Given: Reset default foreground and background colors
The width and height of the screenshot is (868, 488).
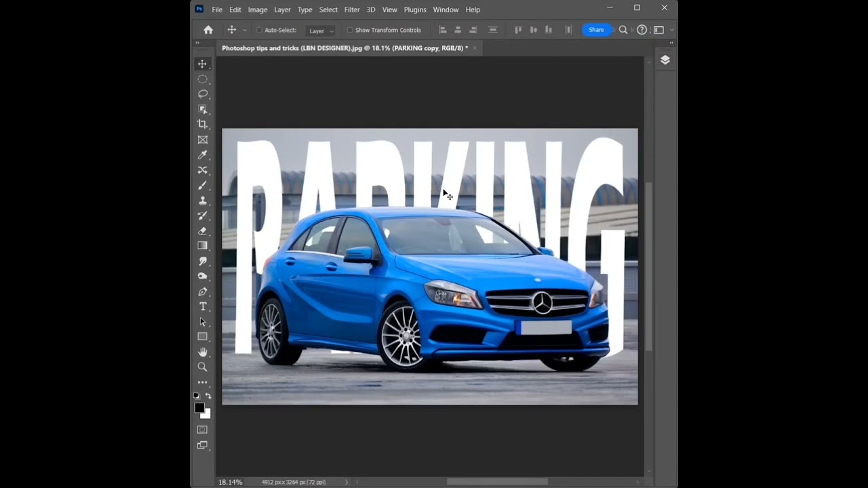Looking at the screenshot, I should (x=197, y=396).
